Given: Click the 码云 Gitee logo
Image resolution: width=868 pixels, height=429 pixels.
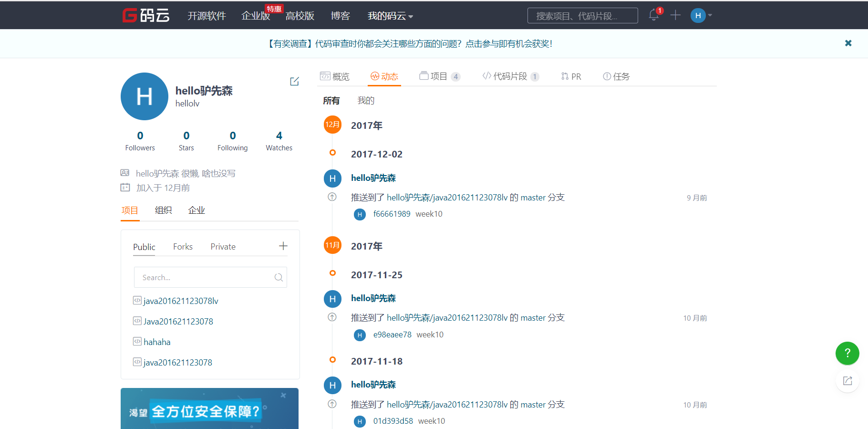Looking at the screenshot, I should point(145,15).
